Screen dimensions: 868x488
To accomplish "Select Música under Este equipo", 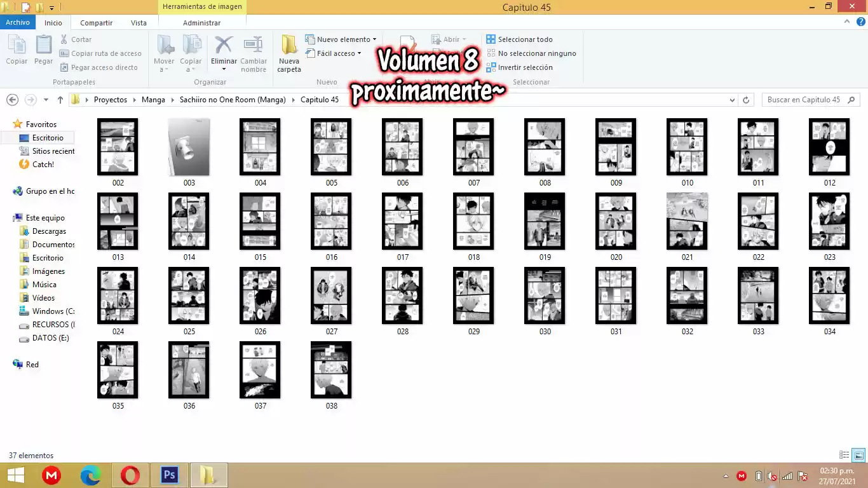I will (x=38, y=285).
